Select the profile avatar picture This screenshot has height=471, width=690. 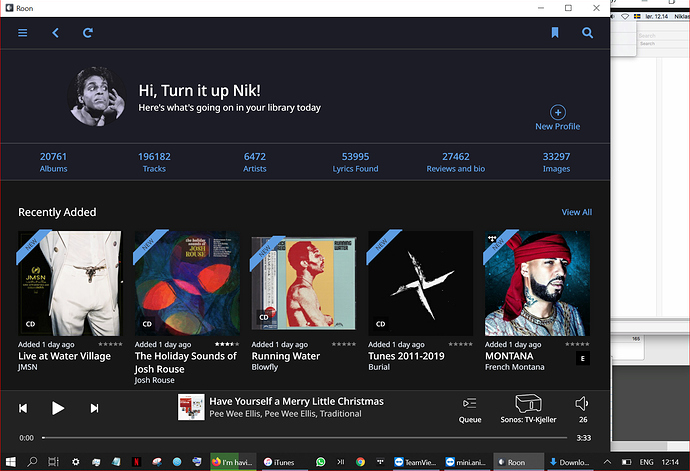point(97,96)
